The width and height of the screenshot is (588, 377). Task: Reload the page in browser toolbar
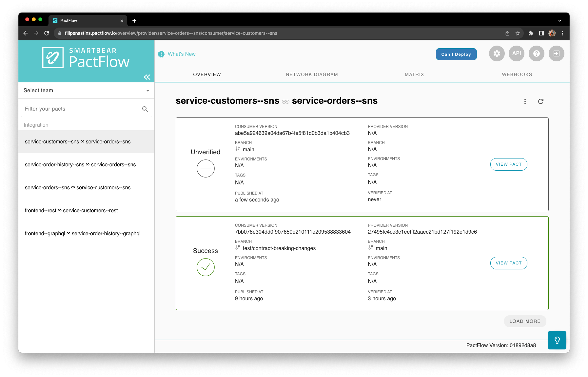pos(47,33)
